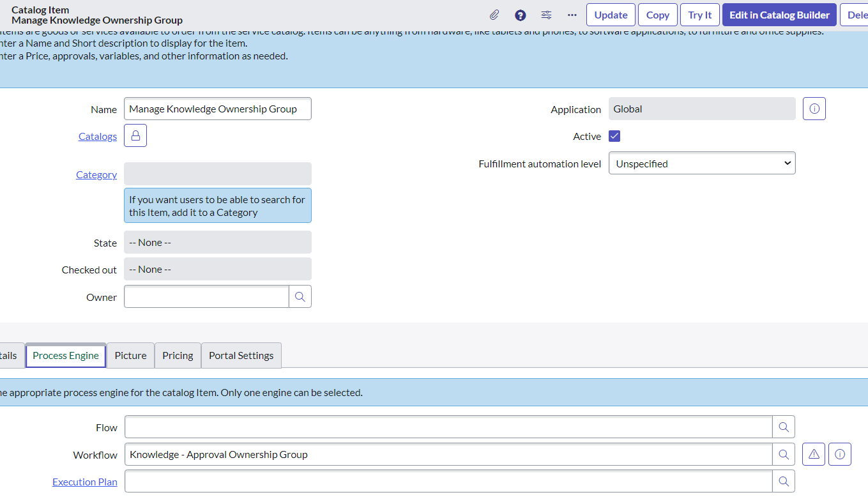Open Execution Plan lookup magnifier

(784, 481)
